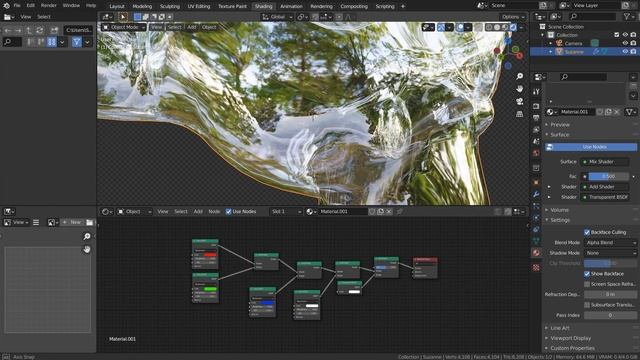Click the Fac 0.500 slider
Screen dimensions: 640x360
pos(609,176)
